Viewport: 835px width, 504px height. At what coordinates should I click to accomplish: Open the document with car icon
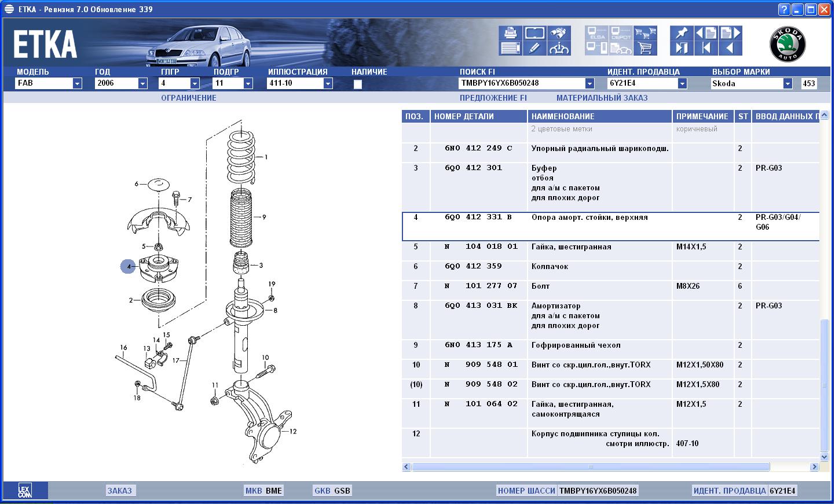point(621,48)
